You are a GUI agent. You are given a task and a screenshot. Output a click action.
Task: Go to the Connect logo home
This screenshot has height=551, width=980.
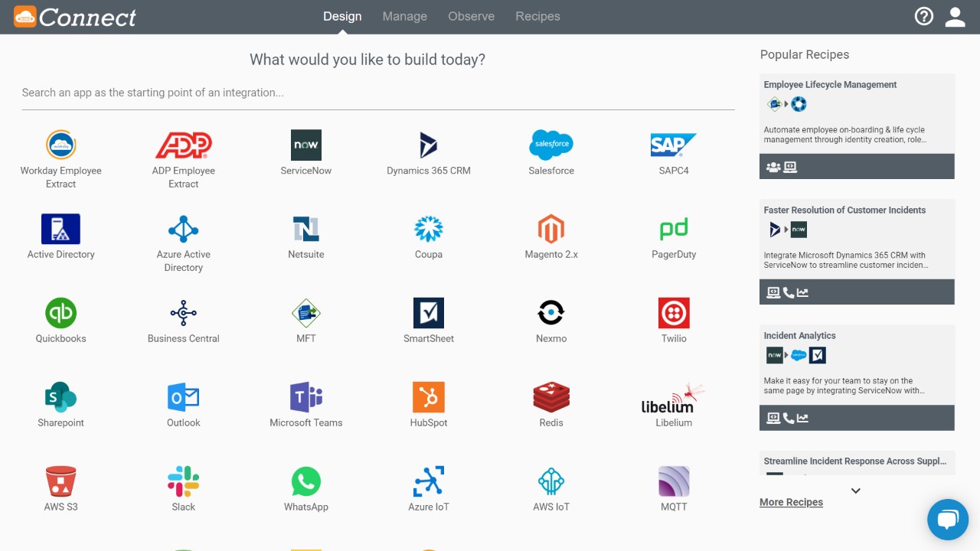click(75, 16)
